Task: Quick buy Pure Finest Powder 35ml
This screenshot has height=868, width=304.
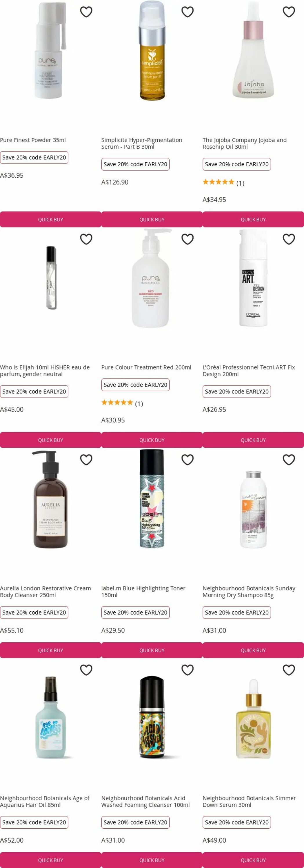Action: pos(51,219)
